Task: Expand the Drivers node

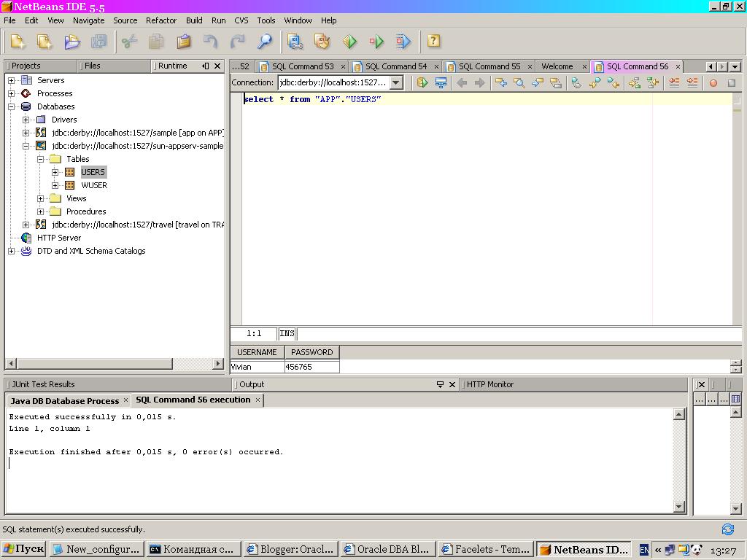Action: pyautogui.click(x=26, y=120)
